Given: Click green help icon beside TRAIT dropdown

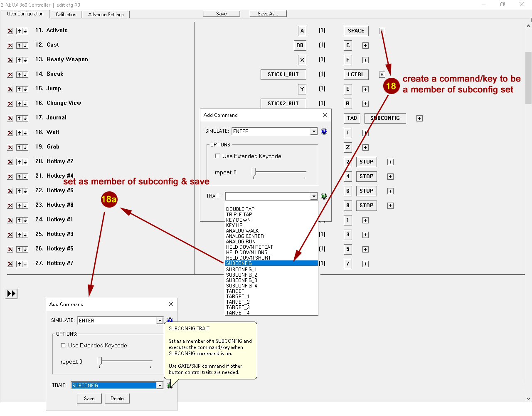Looking at the screenshot, I should point(324,196).
